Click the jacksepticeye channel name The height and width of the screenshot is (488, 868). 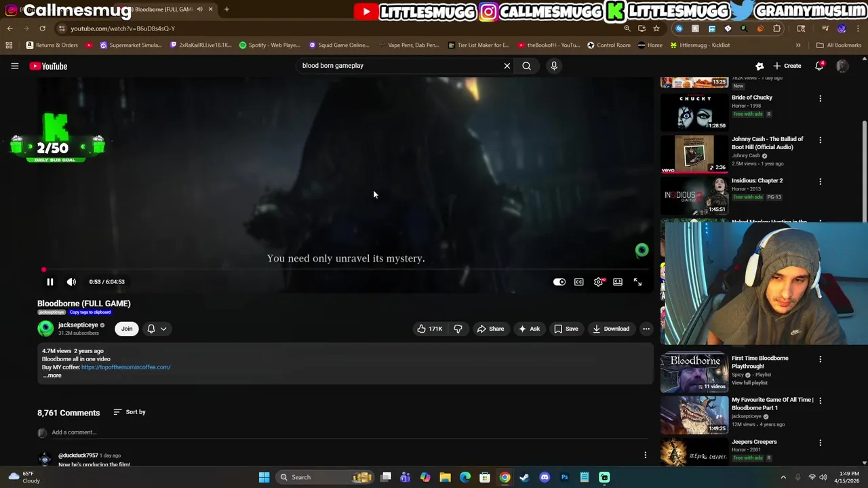tap(78, 325)
